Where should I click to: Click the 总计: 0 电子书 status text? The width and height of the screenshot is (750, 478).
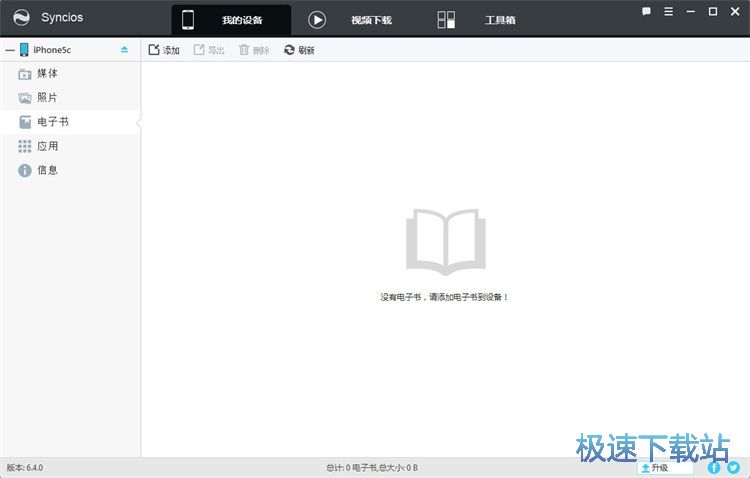(x=372, y=467)
